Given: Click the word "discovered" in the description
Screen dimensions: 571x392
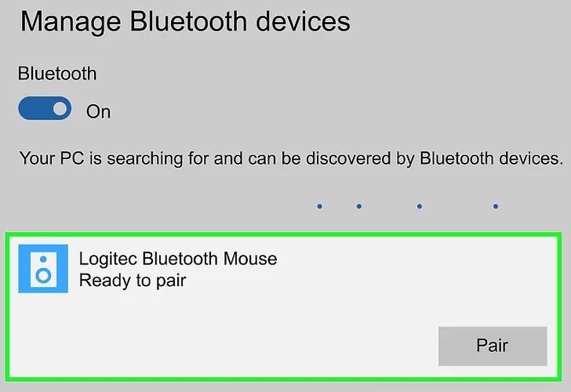Looking at the screenshot, I should coord(342,158).
